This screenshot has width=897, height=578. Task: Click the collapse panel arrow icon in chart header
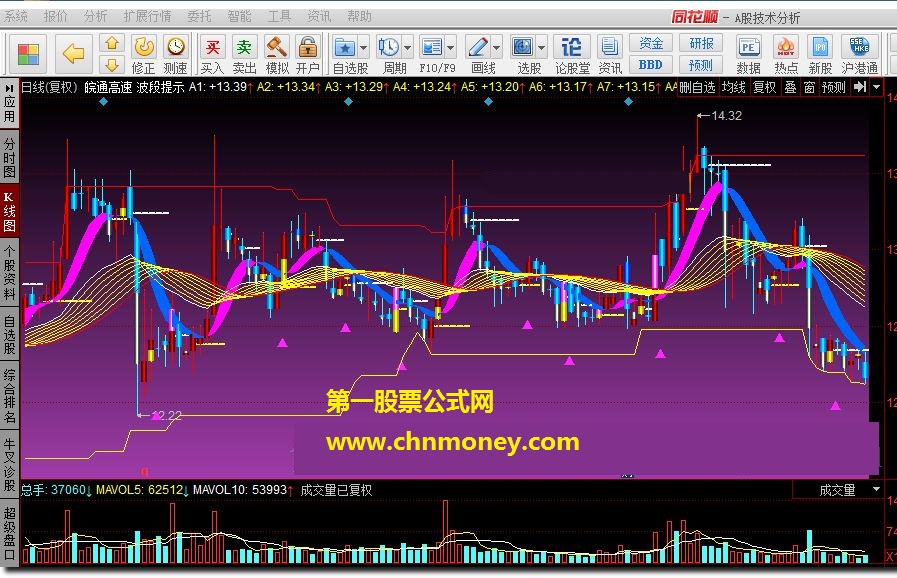pos(859,87)
